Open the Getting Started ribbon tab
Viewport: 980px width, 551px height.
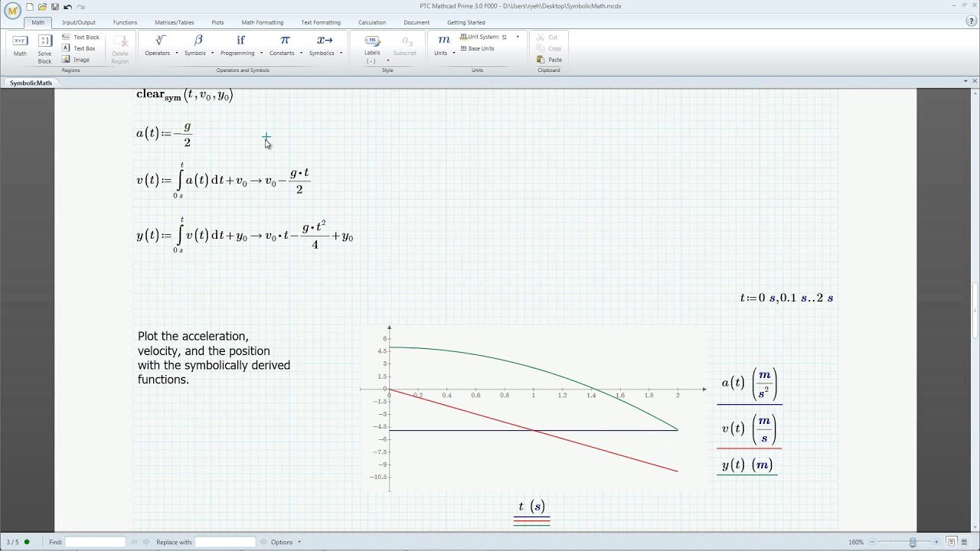466,22
